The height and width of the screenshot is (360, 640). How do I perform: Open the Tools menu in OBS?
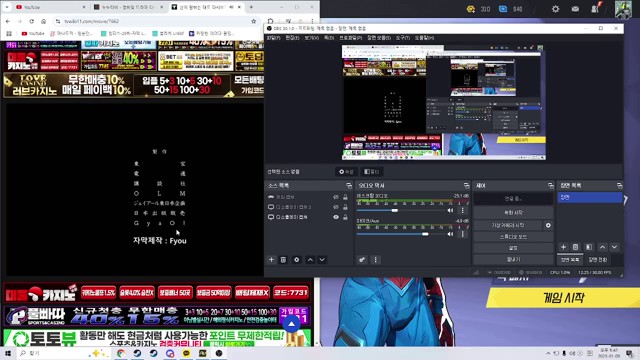[402, 38]
